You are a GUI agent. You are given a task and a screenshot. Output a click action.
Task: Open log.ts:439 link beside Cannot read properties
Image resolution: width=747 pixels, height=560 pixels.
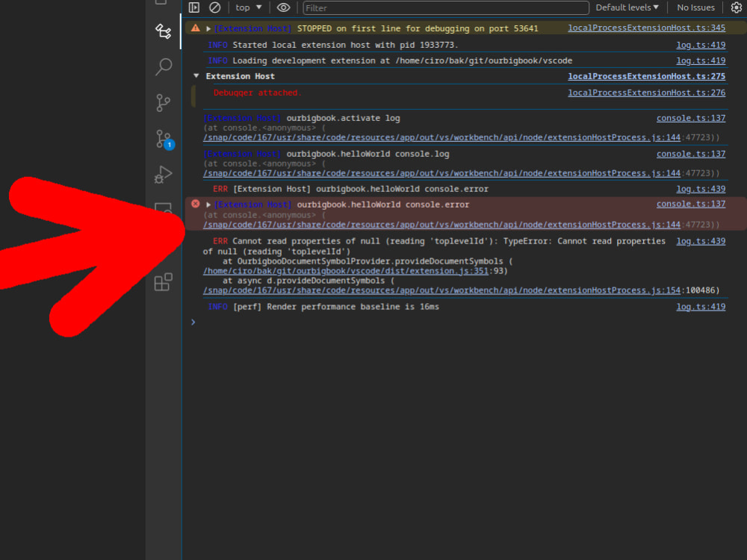[x=701, y=241]
